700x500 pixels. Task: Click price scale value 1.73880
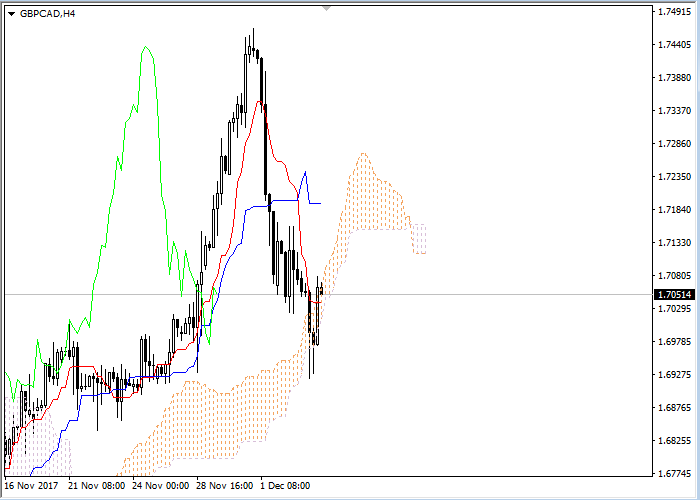coord(675,78)
